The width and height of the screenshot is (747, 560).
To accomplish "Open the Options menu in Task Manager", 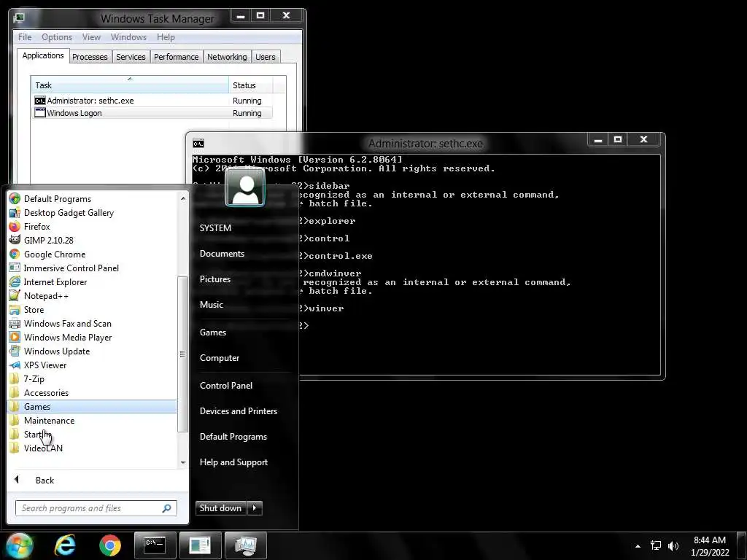I will [x=57, y=37].
